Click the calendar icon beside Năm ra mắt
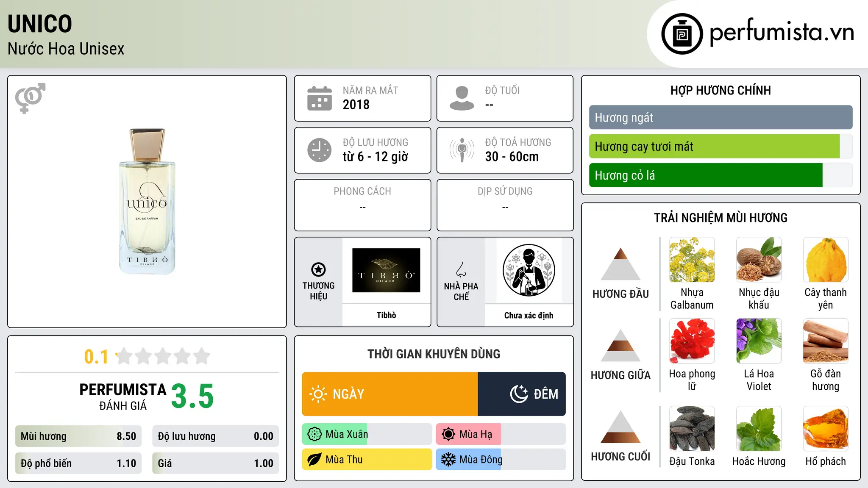The image size is (868, 488). 320,98
